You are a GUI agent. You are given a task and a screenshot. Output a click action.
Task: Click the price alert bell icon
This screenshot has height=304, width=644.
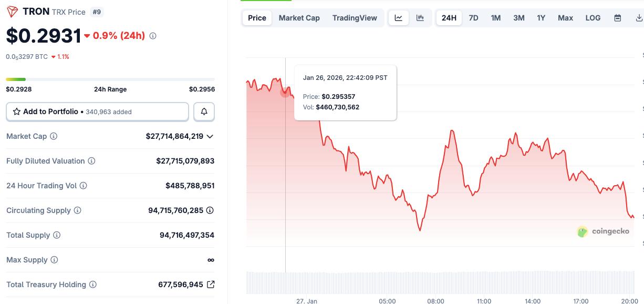click(204, 112)
